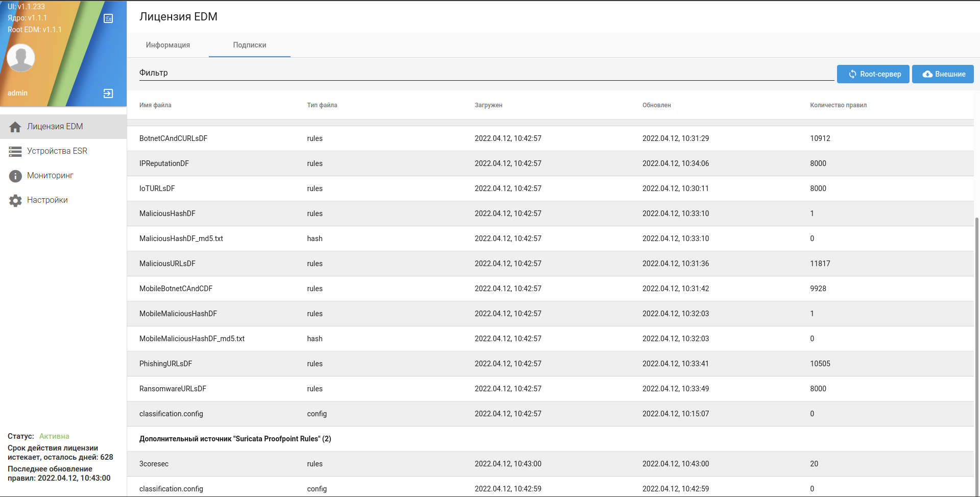Click the Мониторинг info icon
Viewport: 980px width, 497px height.
click(15, 176)
